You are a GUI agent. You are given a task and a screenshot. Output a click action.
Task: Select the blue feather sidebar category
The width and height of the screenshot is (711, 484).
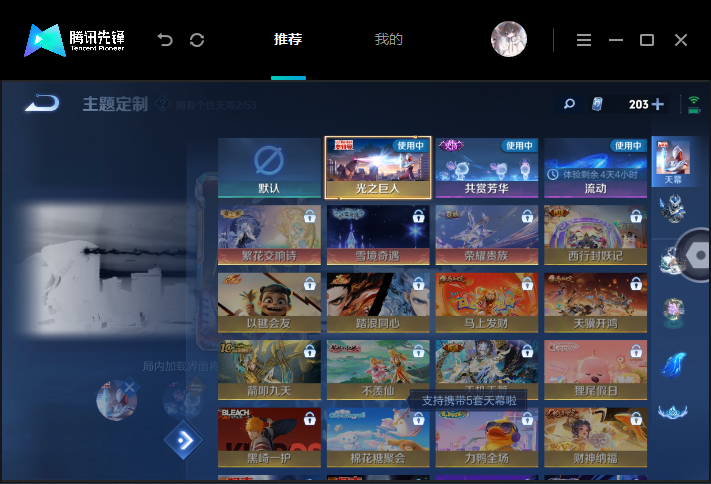673,364
